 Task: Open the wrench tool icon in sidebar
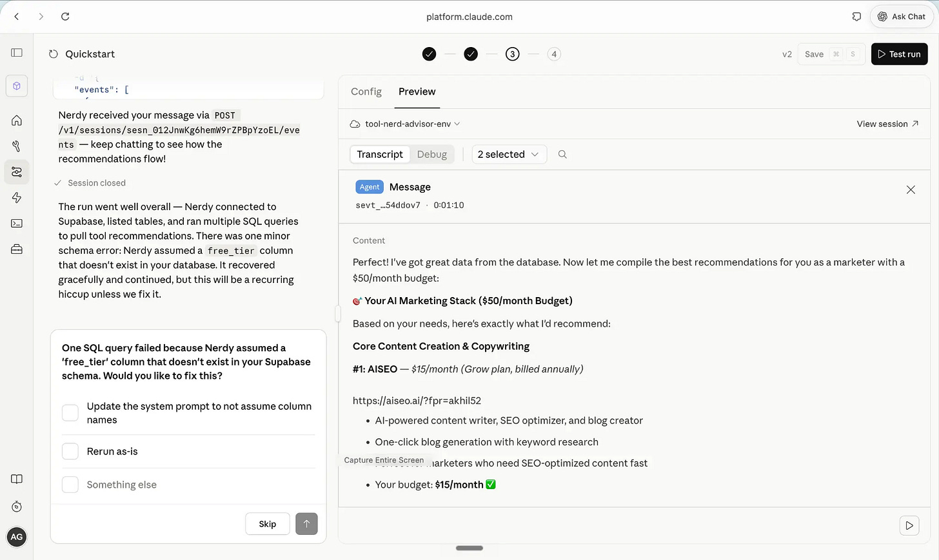pos(17,146)
